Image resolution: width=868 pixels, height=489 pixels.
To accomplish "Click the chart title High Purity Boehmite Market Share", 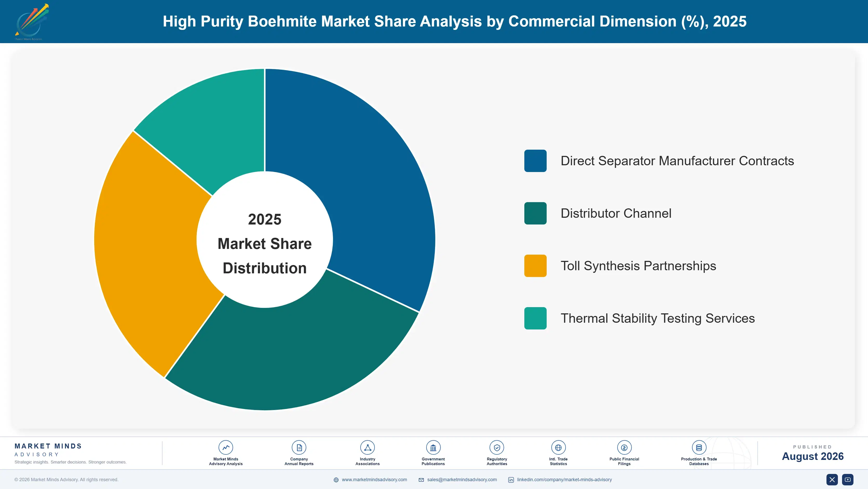I will [455, 21].
